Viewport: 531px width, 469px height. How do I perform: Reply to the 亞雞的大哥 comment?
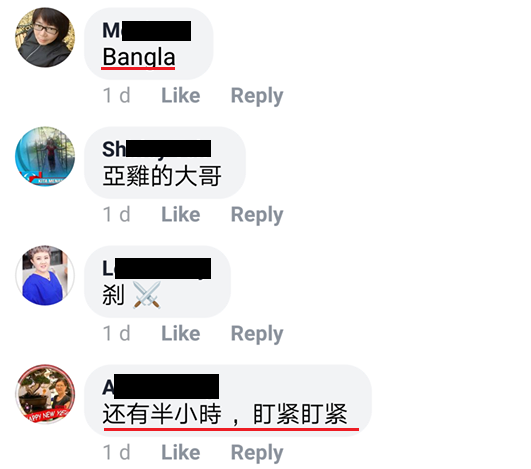[257, 215]
